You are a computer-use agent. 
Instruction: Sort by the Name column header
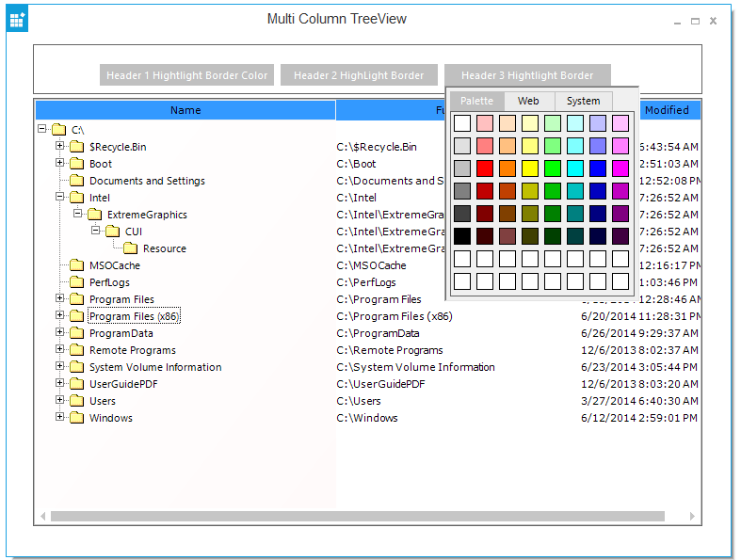[x=185, y=110]
